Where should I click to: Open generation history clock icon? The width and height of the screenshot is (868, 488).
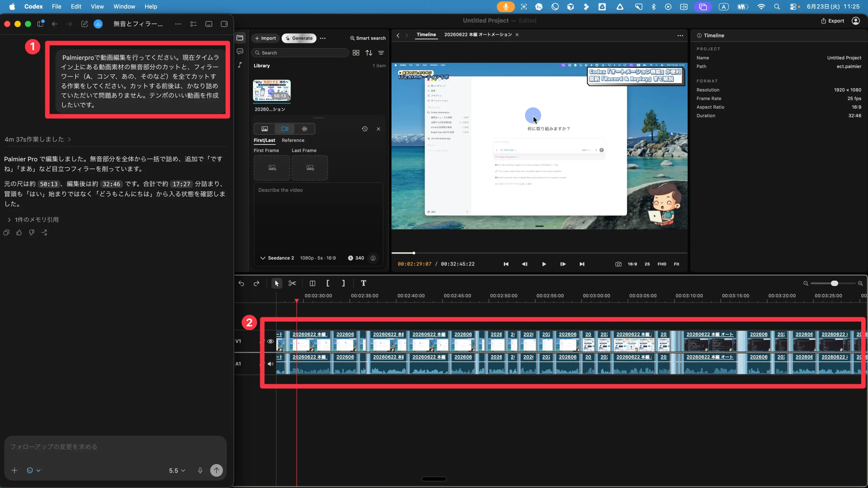pos(365,129)
